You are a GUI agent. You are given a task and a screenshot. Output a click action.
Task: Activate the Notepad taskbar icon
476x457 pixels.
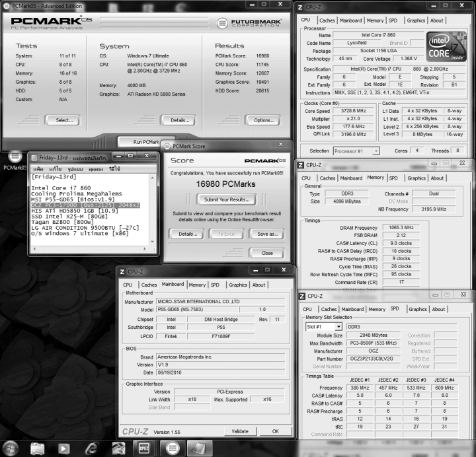click(200, 448)
